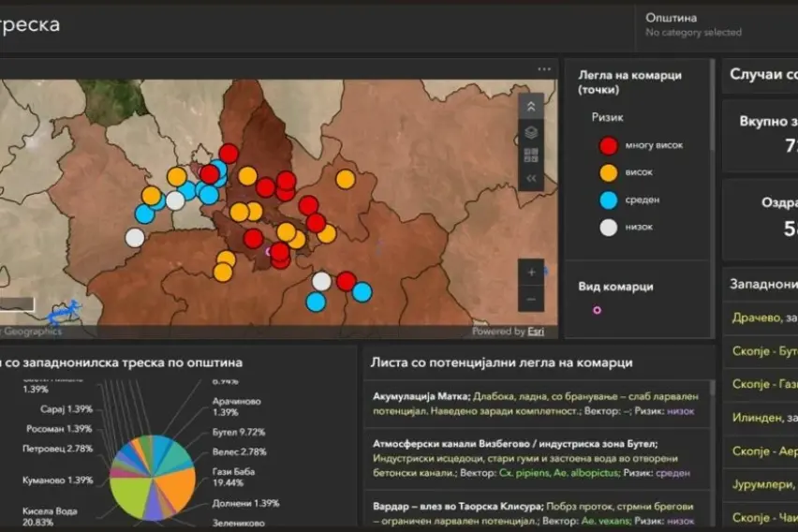Collapse the map toolbar with the double left arrows
The image size is (798, 532).
(x=531, y=178)
